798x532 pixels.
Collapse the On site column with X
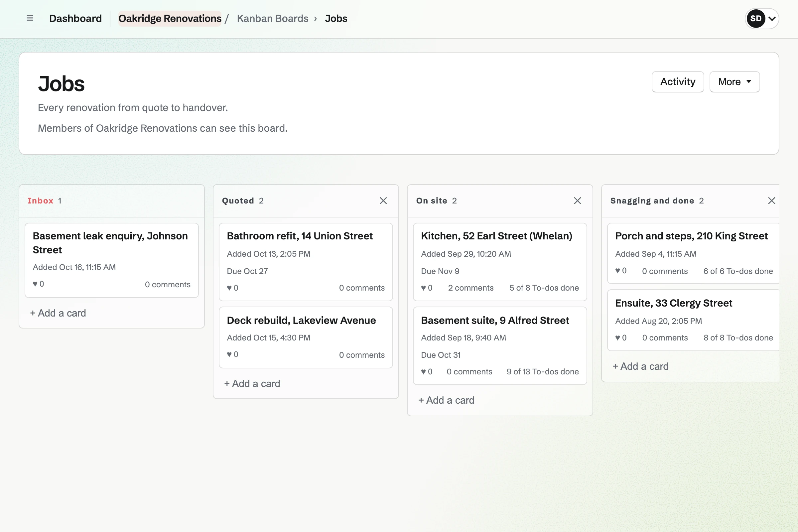click(x=577, y=201)
